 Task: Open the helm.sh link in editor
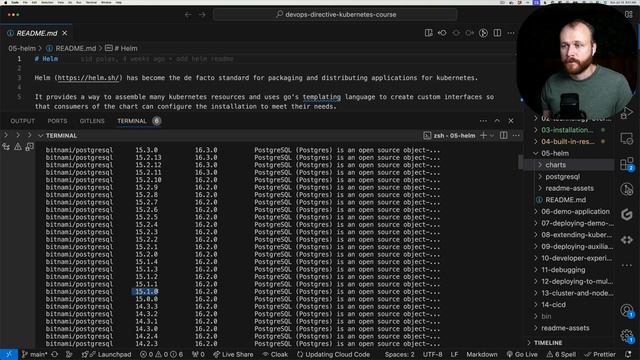88,78
